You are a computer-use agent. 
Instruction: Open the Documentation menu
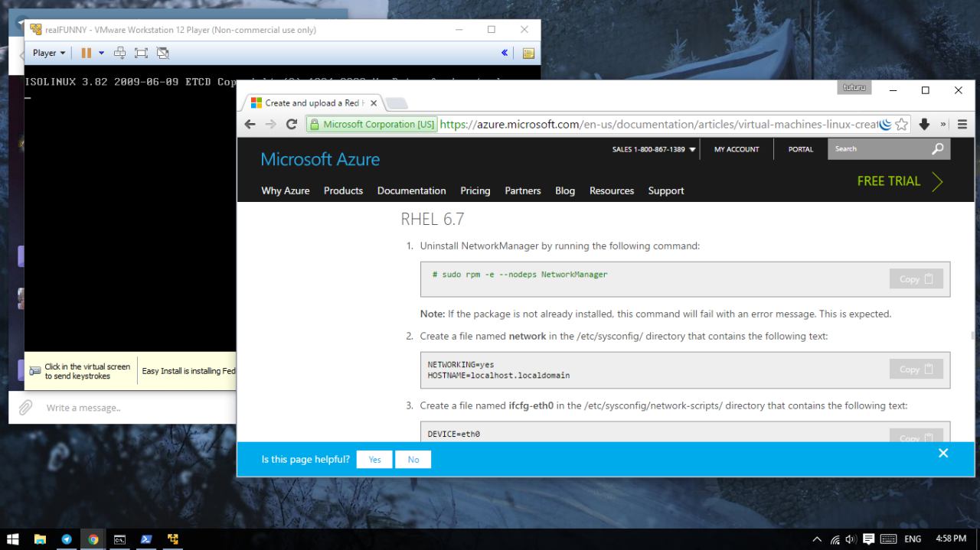[411, 190]
